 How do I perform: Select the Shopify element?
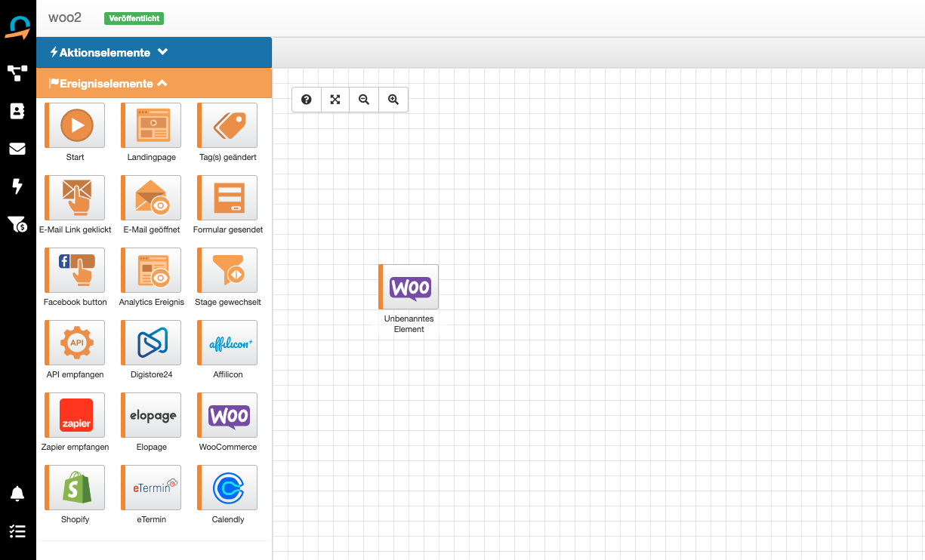coord(76,488)
